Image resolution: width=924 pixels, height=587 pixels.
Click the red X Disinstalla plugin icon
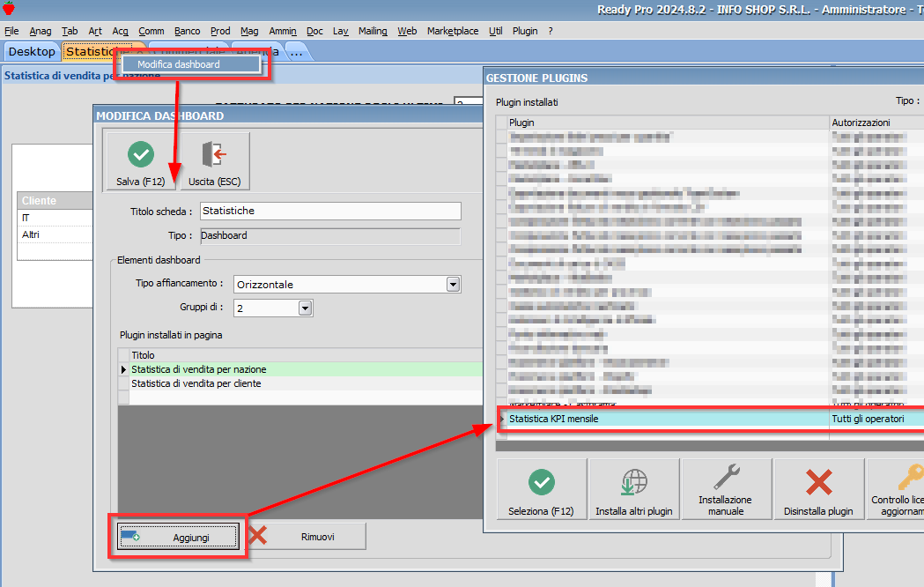(x=818, y=483)
